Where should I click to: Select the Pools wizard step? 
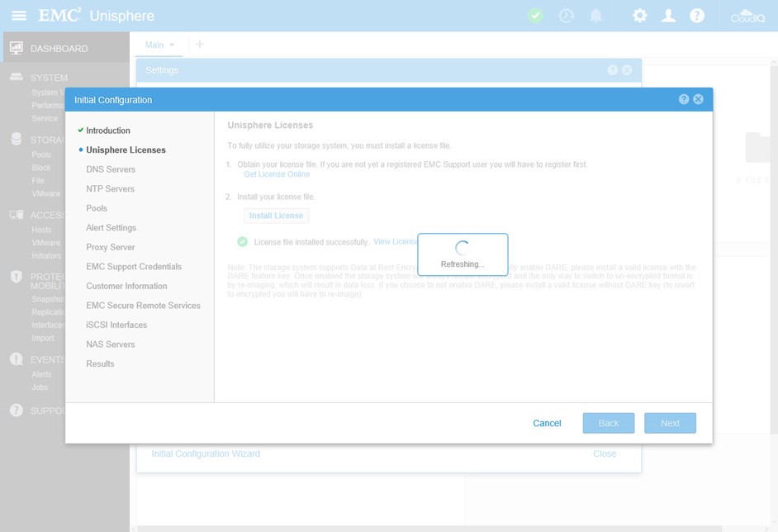point(97,208)
